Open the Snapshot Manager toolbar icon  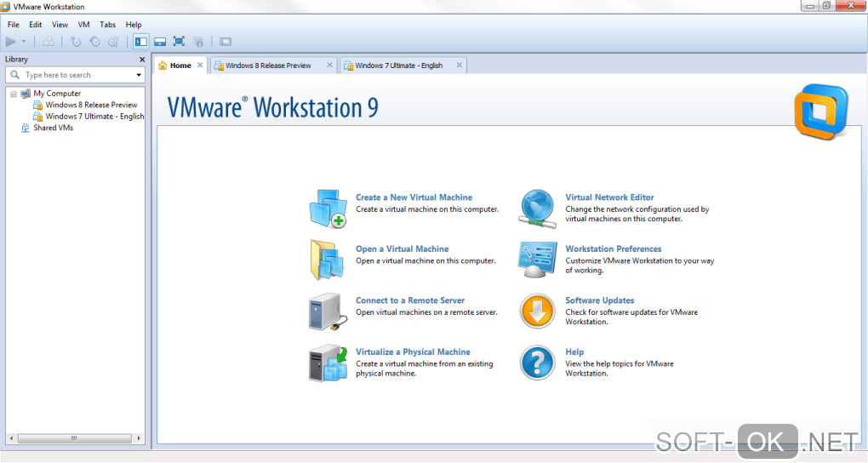(x=113, y=42)
